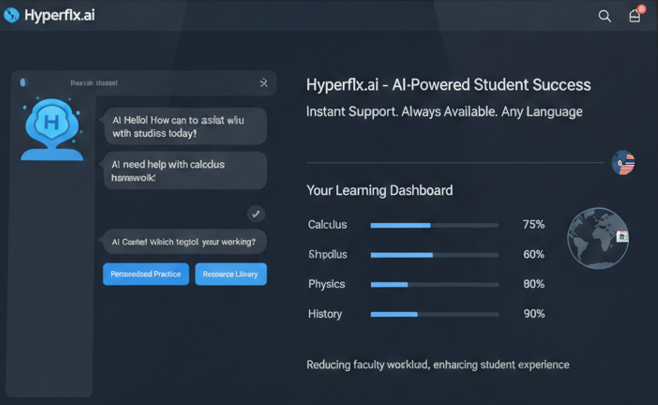Screen dimensions: 658x405
Task: Open the shopping bag notifications icon
Action: coord(635,15)
